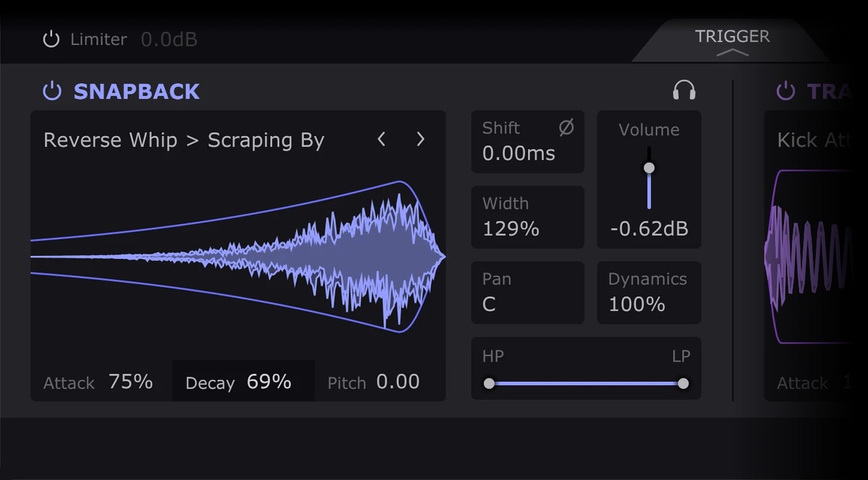Toggle the Limiter power button
868x480 pixels.
coord(51,40)
